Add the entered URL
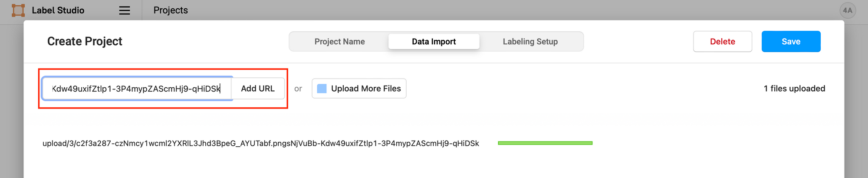 click(x=258, y=89)
